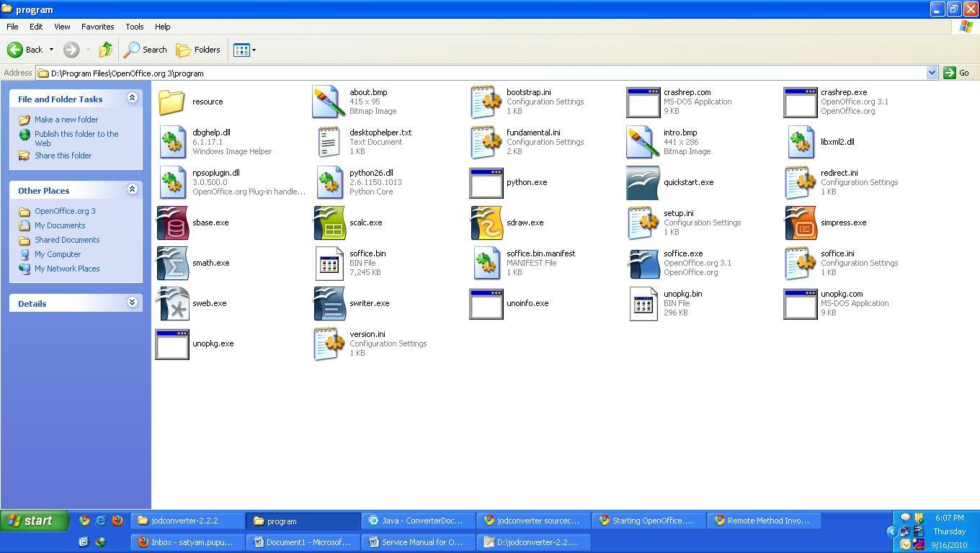Select the about.bmp image icon
The height and width of the screenshot is (553, 980).
tap(329, 102)
